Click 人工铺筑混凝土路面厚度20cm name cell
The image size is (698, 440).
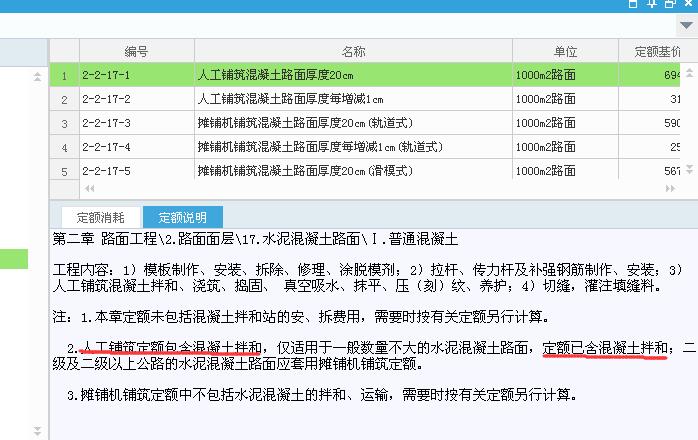pos(353,75)
